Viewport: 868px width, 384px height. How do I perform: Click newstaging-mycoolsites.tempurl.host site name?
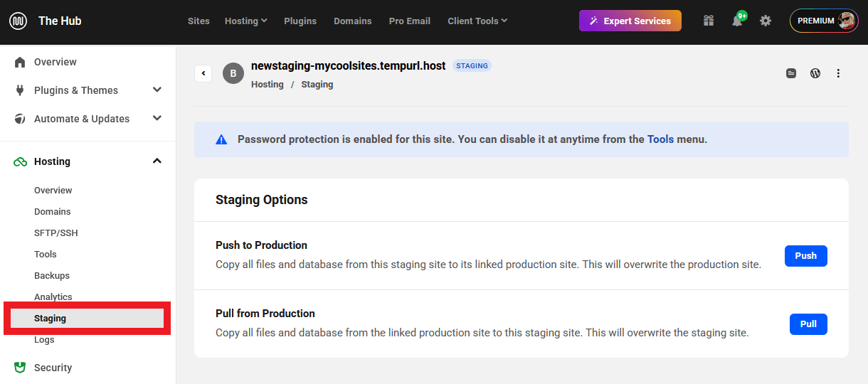[349, 65]
